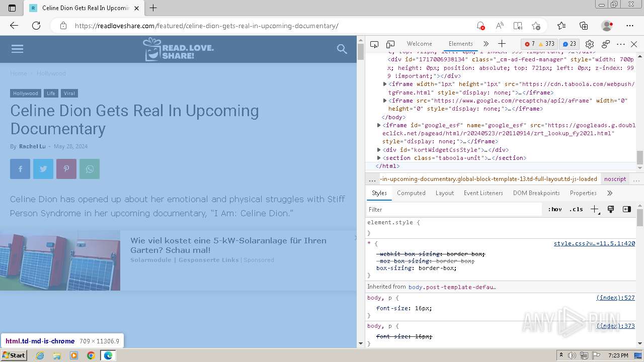Open the Event Listeners tab
The width and height of the screenshot is (644, 362).
[x=484, y=193]
